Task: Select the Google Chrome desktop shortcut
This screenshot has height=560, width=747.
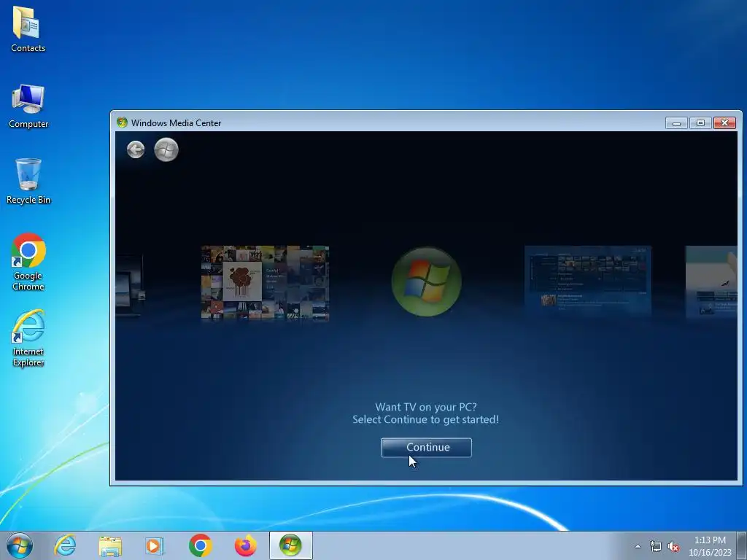Action: [x=28, y=262]
